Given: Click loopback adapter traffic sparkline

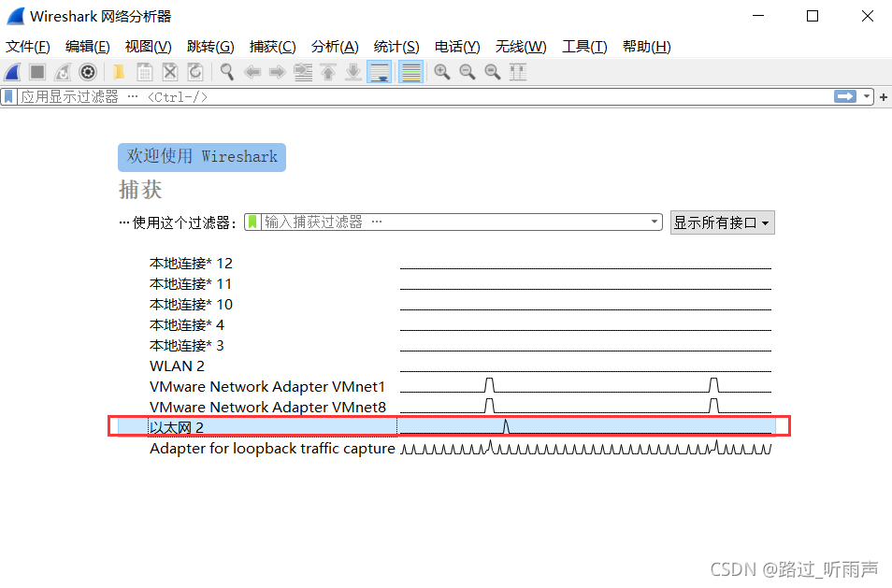Looking at the screenshot, I should click(585, 448).
